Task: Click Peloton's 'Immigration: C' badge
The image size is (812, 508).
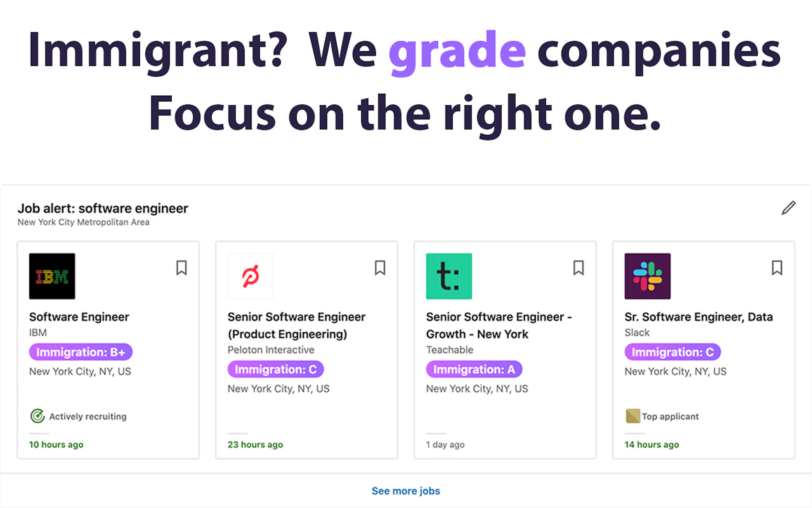Action: click(x=275, y=369)
